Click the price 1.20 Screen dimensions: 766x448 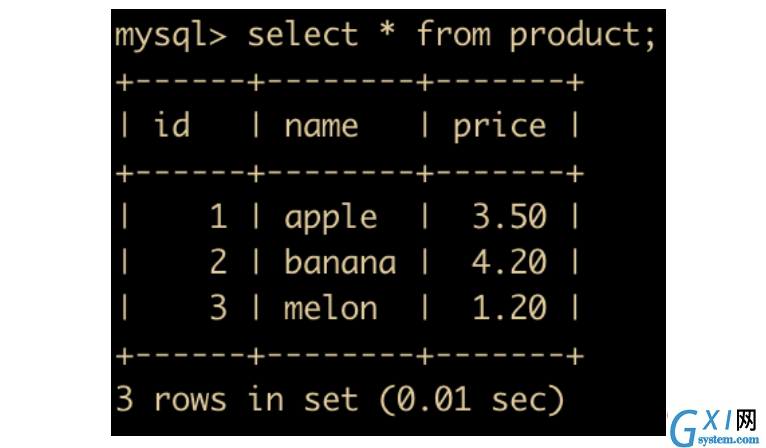pyautogui.click(x=509, y=308)
